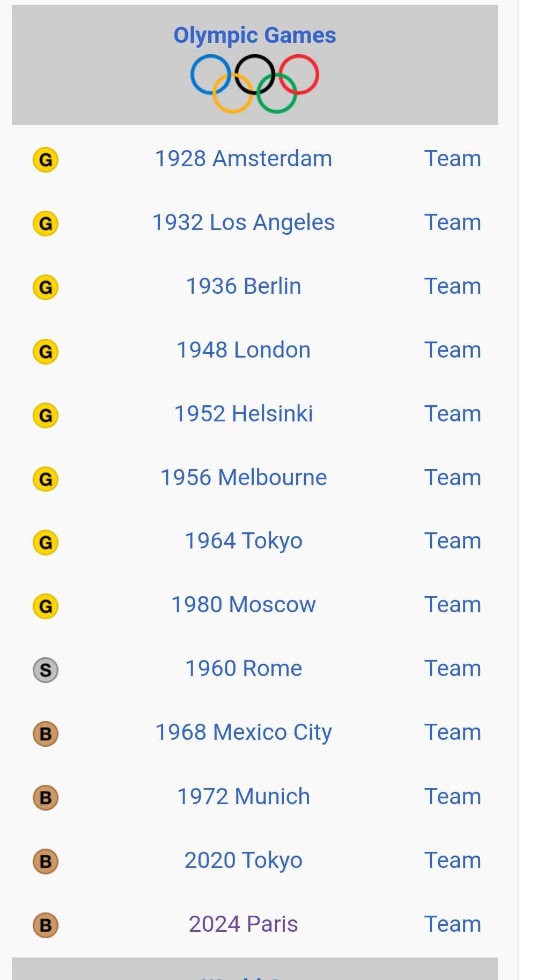
Task: Visit the 1972 Munich link
Action: [x=244, y=797]
